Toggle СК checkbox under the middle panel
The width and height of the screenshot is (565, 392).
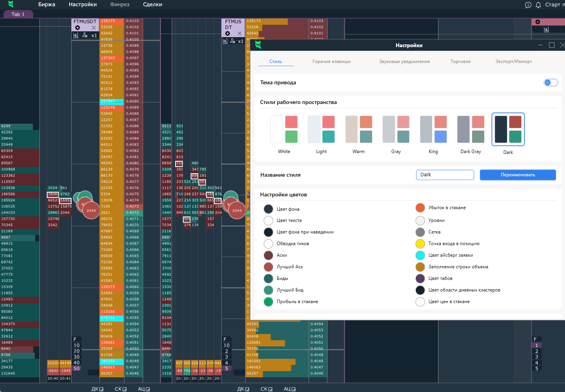[270, 389]
